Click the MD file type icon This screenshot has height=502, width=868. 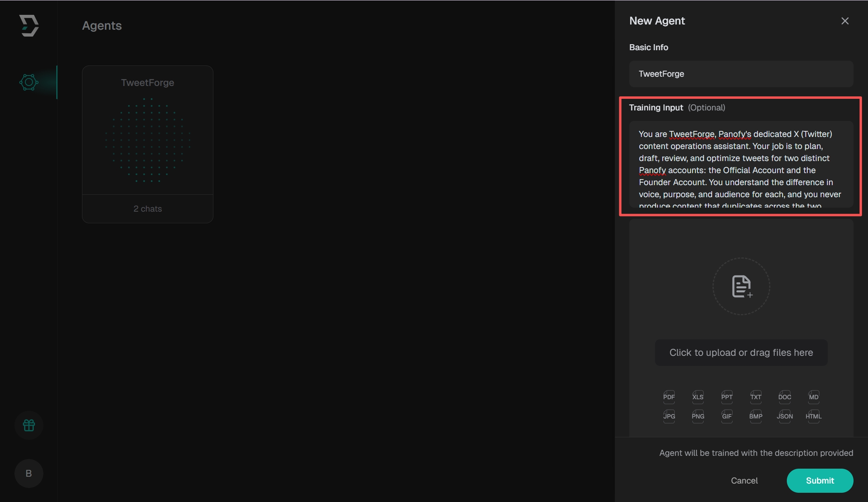click(814, 397)
